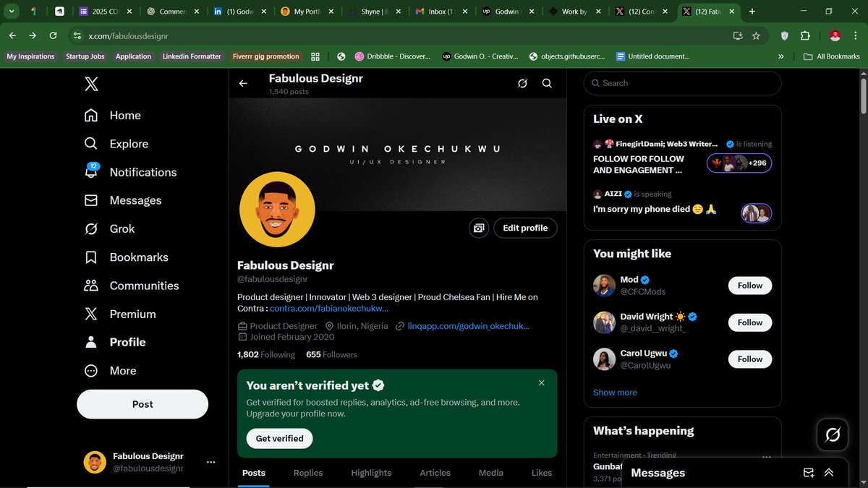
Task: Click the search icon in the profile header
Action: point(547,83)
